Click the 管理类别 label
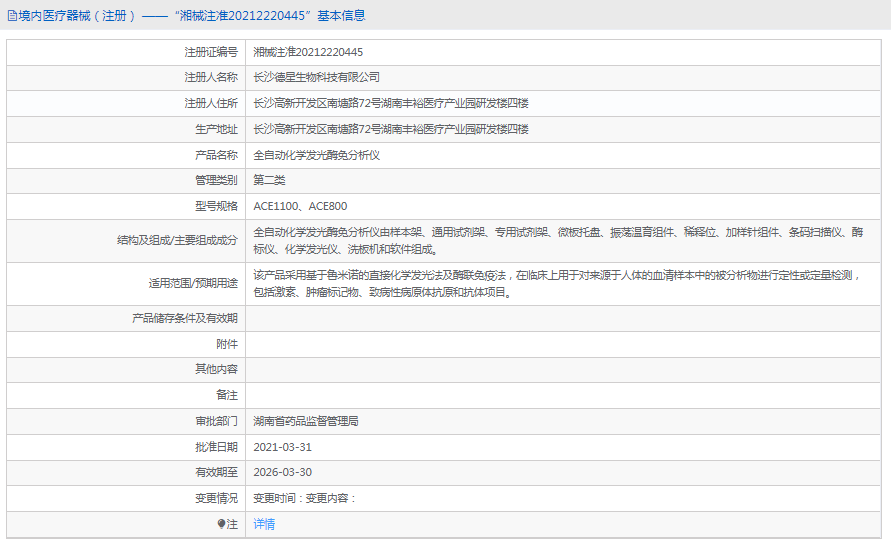This screenshot has height=548, width=891. coord(216,180)
